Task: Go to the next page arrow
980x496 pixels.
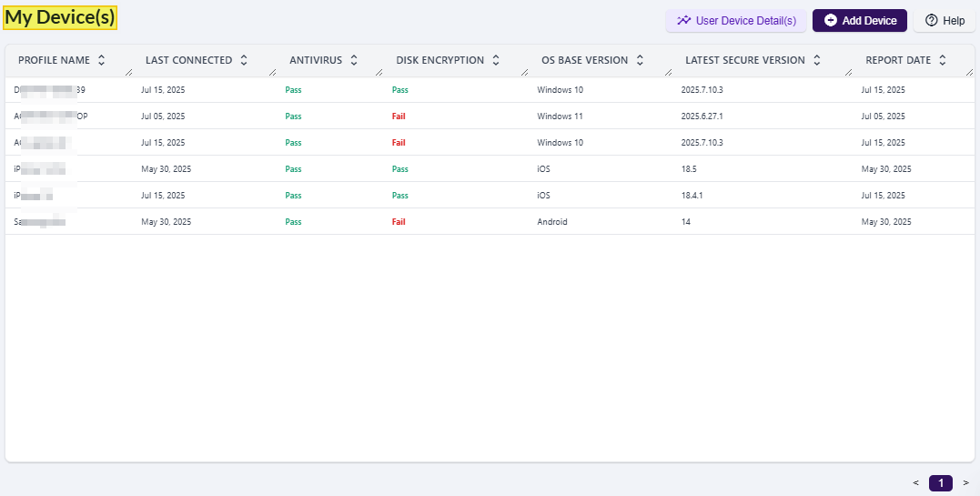Action: [x=965, y=483]
